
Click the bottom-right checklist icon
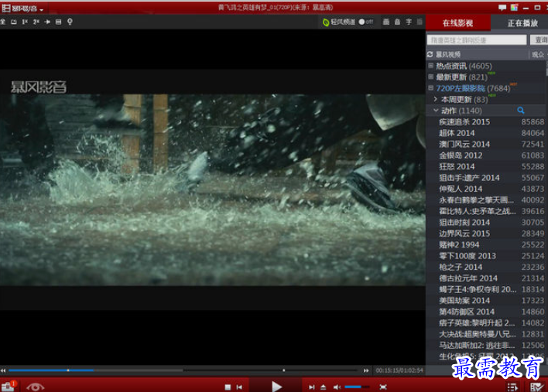537,387
